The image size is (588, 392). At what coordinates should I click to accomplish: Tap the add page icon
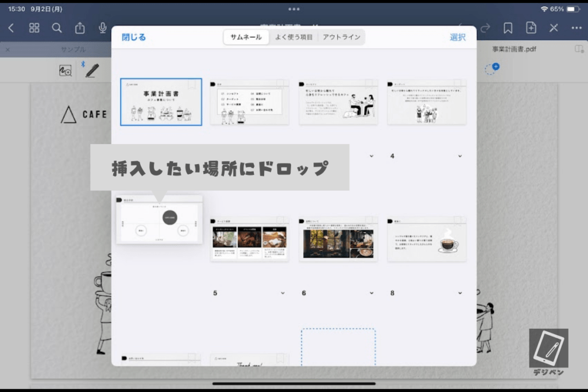point(531,28)
